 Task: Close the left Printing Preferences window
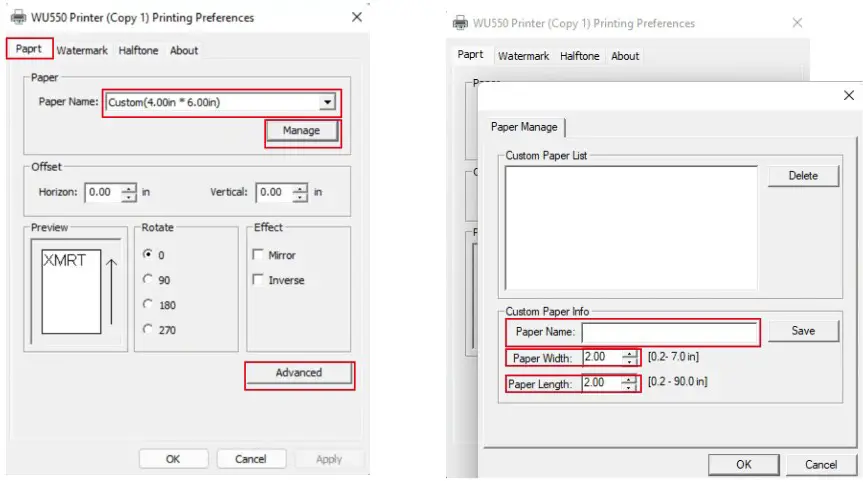point(357,17)
